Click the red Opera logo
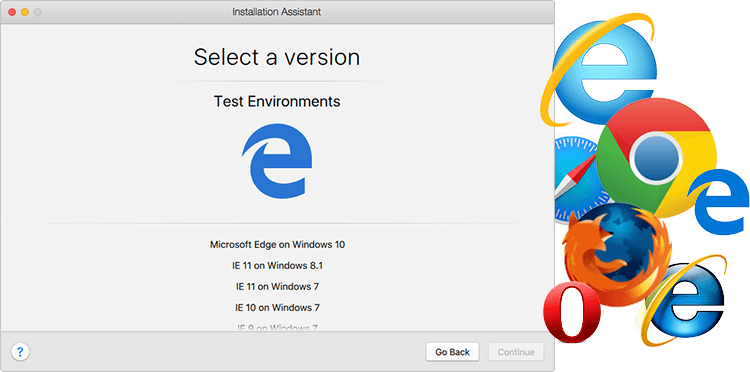750x372 pixels. point(572,313)
